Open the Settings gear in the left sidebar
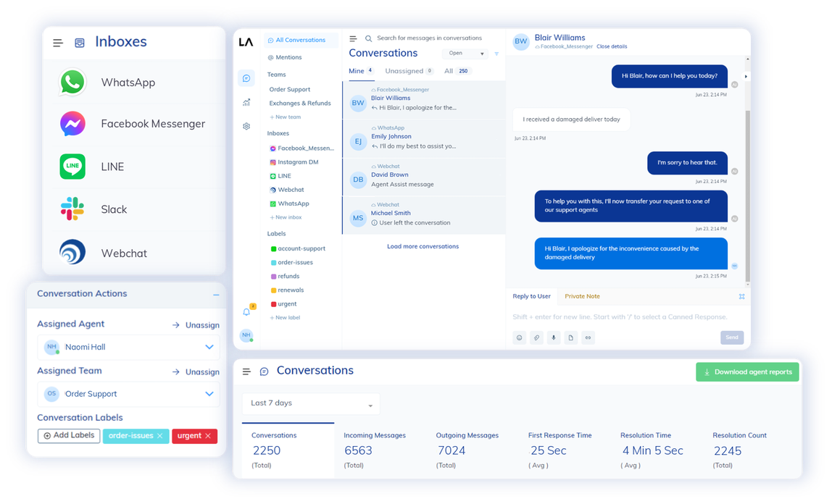This screenshot has width=832, height=504. (x=246, y=126)
